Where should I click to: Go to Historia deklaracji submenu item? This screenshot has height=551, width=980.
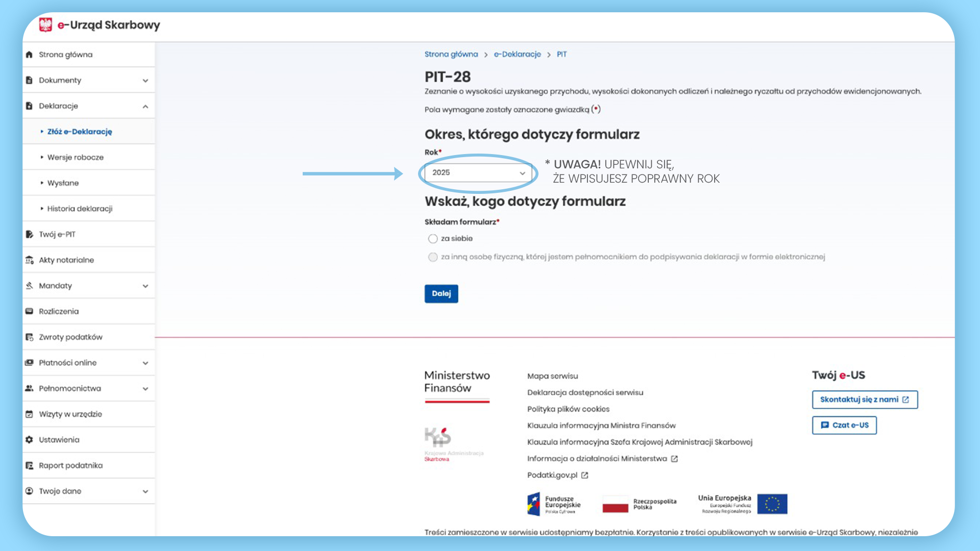coord(80,209)
